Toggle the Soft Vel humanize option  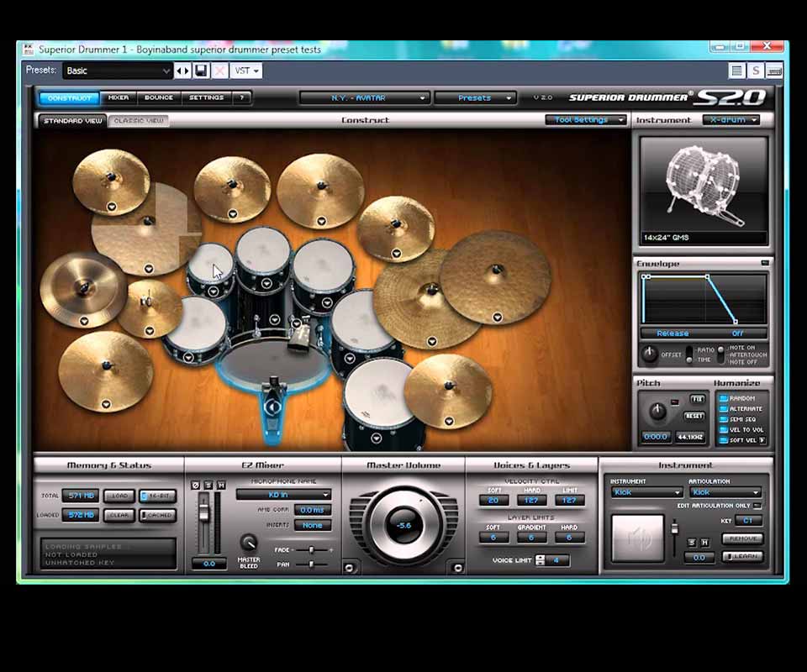point(724,441)
